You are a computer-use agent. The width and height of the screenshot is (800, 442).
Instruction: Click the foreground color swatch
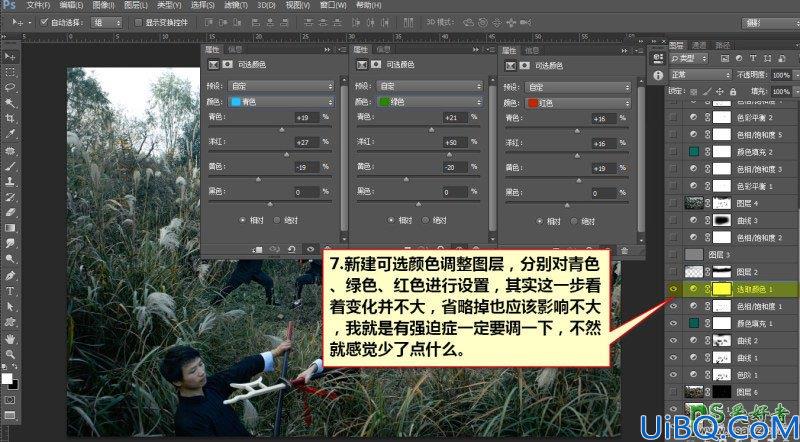pyautogui.click(x=7, y=378)
